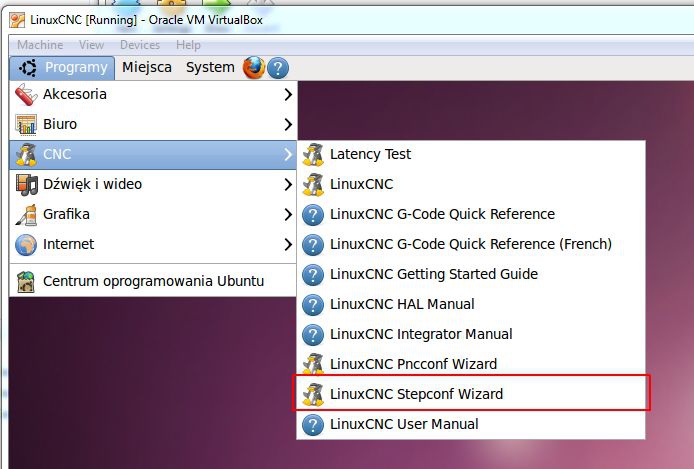Select the Biuro category label
Image resolution: width=694 pixels, height=469 pixels.
click(60, 124)
